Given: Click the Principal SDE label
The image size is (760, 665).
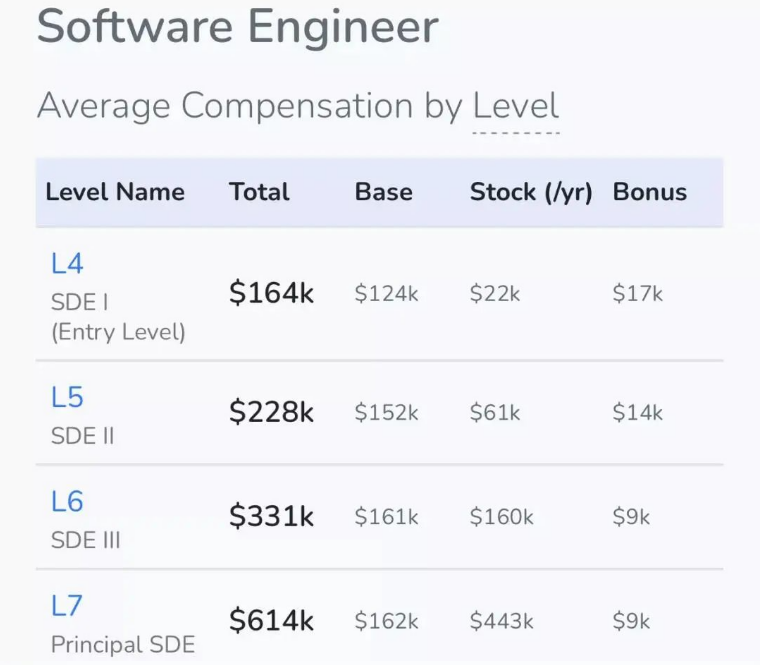Looking at the screenshot, I should [x=123, y=645].
